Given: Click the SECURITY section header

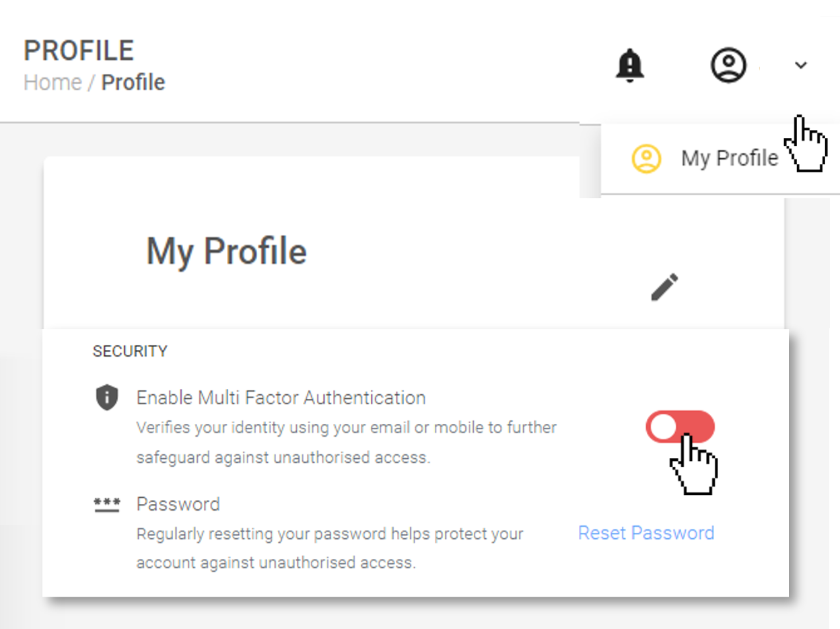Looking at the screenshot, I should point(129,350).
